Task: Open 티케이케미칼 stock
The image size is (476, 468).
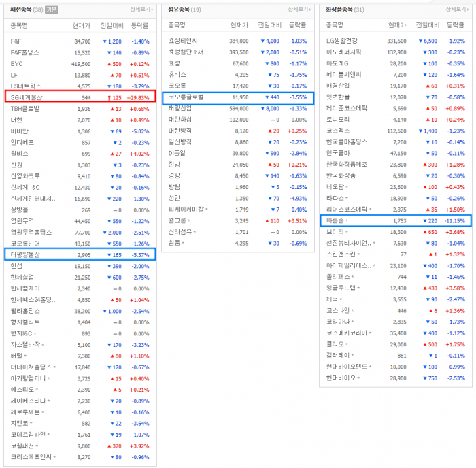Action: coord(186,210)
